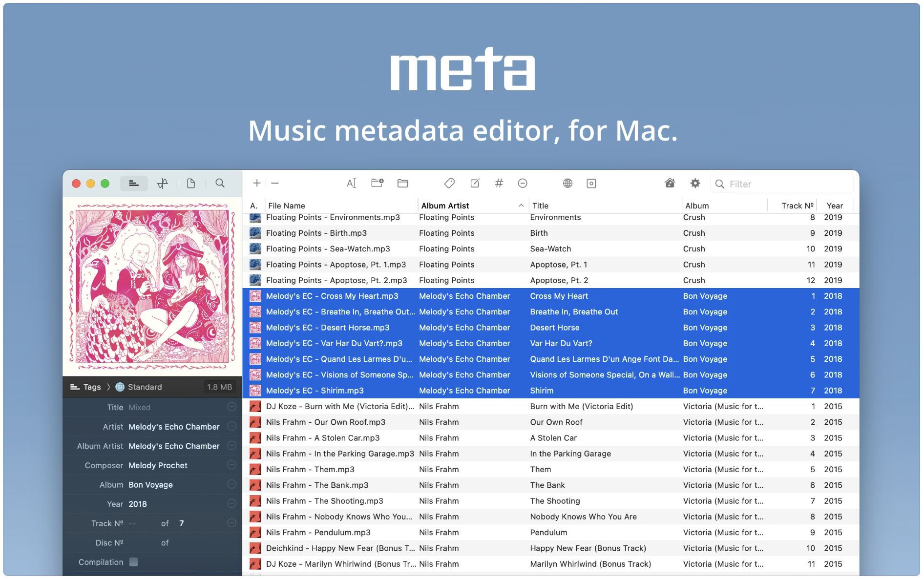Click the File Name column header

pyautogui.click(x=287, y=205)
